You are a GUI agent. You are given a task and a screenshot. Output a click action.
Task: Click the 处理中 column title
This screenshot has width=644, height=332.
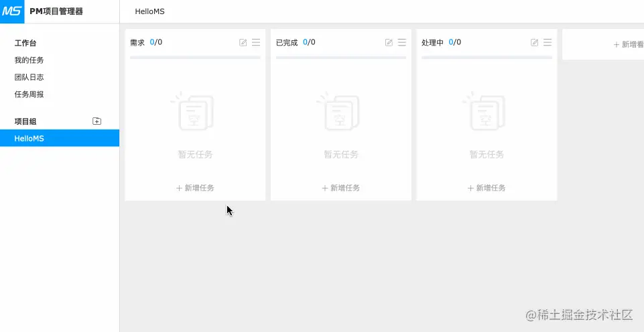point(432,42)
